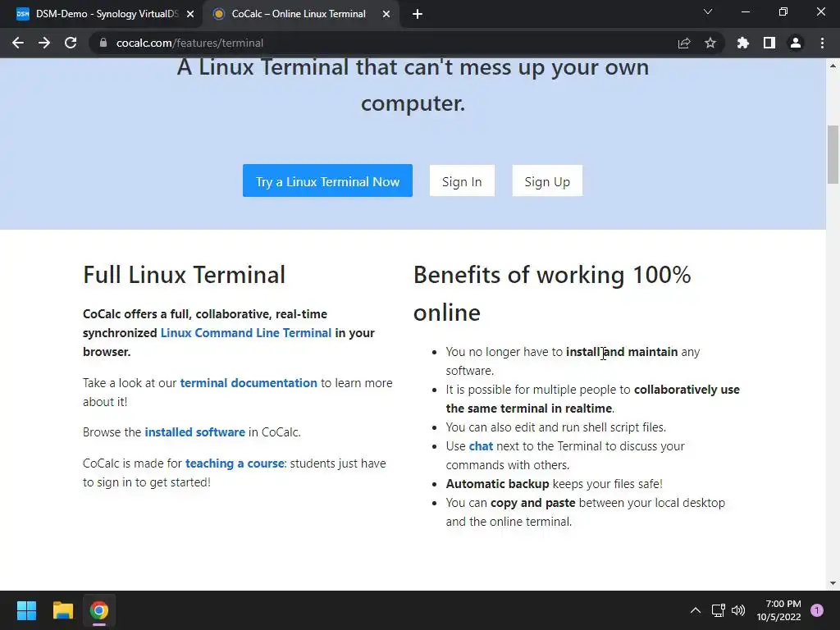Image resolution: width=840 pixels, height=630 pixels.
Task: Open the Windows Start menu
Action: [26, 610]
